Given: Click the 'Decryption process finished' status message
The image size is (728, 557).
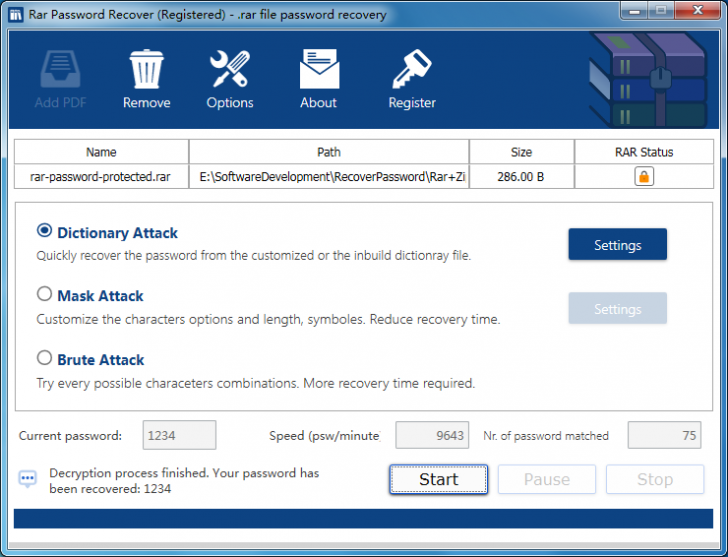Looking at the screenshot, I should pos(184,480).
